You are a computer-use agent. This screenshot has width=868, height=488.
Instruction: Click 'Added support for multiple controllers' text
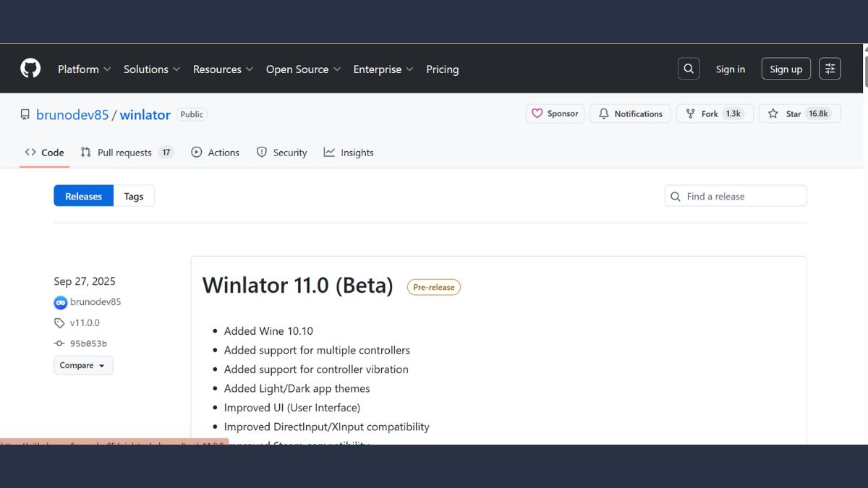(317, 350)
